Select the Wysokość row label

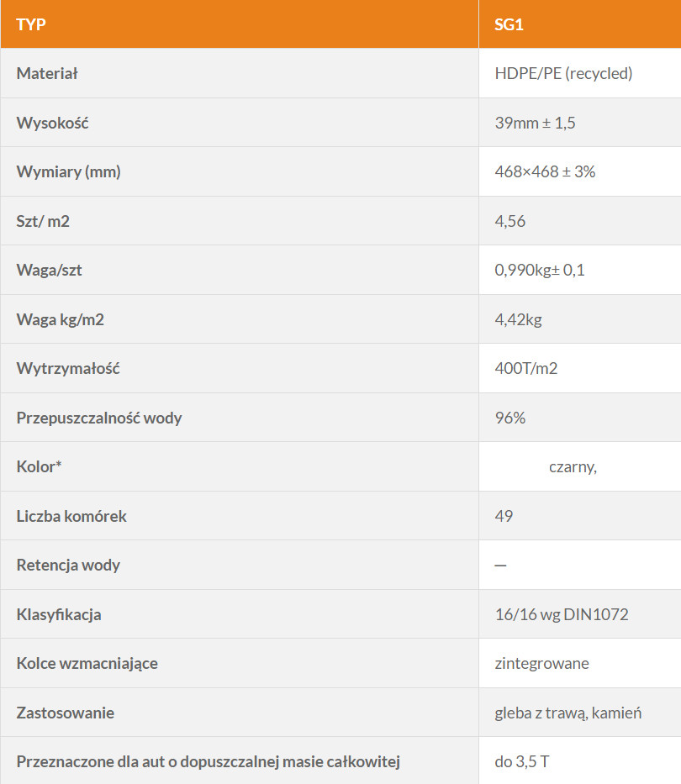click(x=52, y=123)
